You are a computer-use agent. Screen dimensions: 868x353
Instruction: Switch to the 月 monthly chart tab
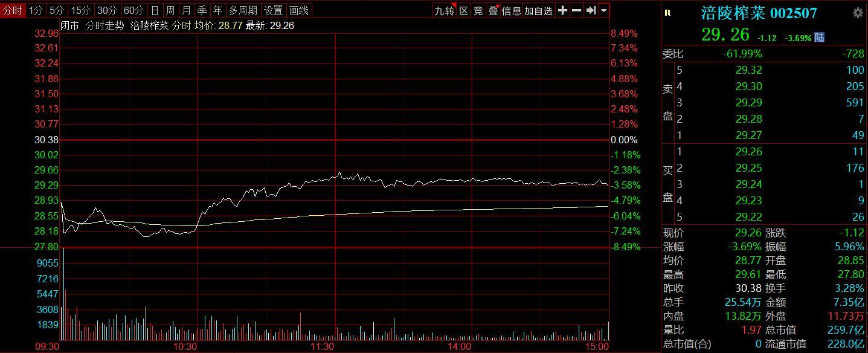tap(186, 10)
